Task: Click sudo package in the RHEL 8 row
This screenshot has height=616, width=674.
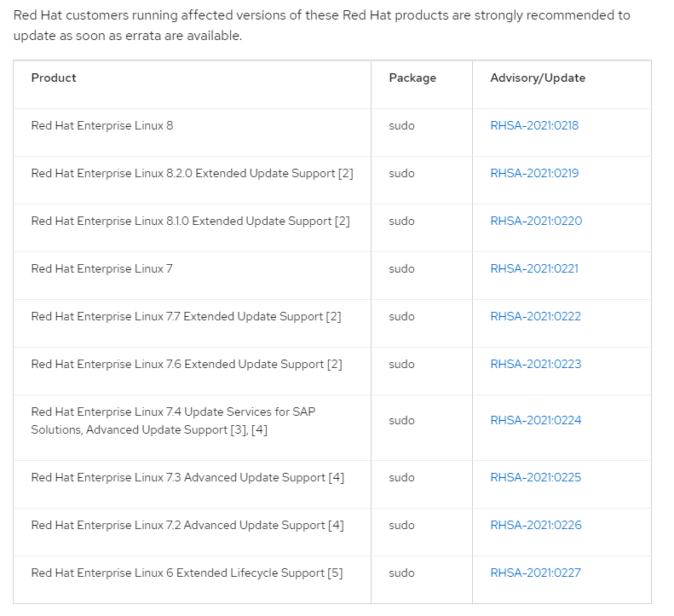Action: point(401,125)
